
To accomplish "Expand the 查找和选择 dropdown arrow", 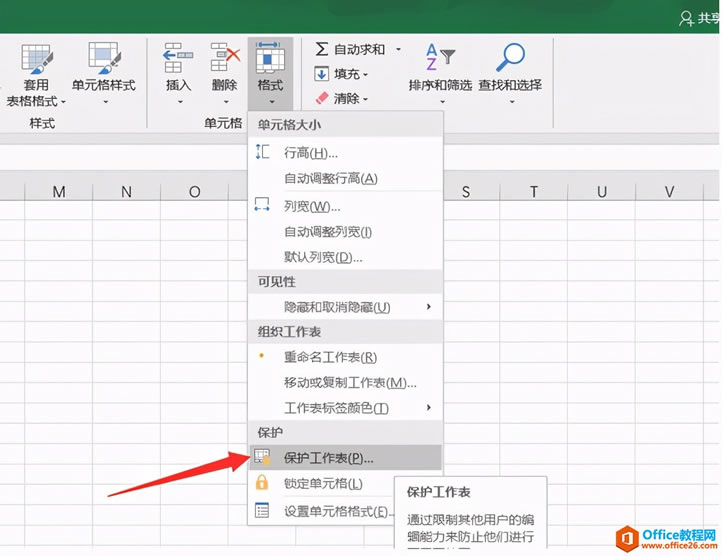I will click(512, 102).
